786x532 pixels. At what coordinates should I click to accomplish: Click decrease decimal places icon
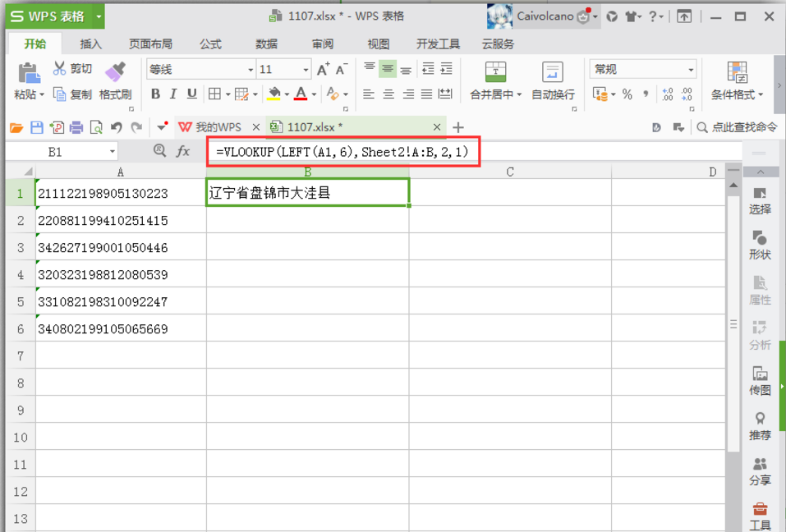[687, 94]
